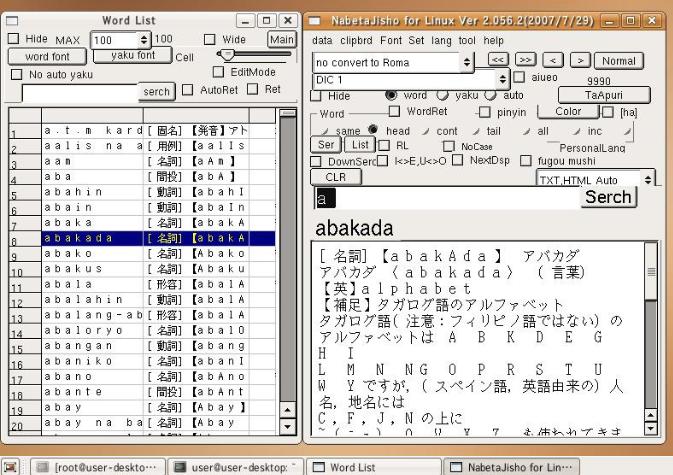Click the show desktop taskbar icon
Image resolution: width=673 pixels, height=475 pixels.
click(x=10, y=467)
